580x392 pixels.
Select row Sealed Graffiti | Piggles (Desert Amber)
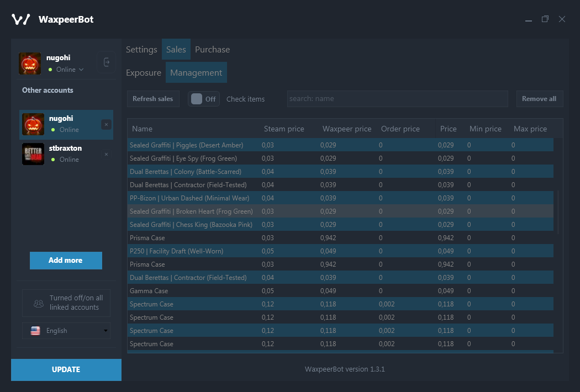340,145
